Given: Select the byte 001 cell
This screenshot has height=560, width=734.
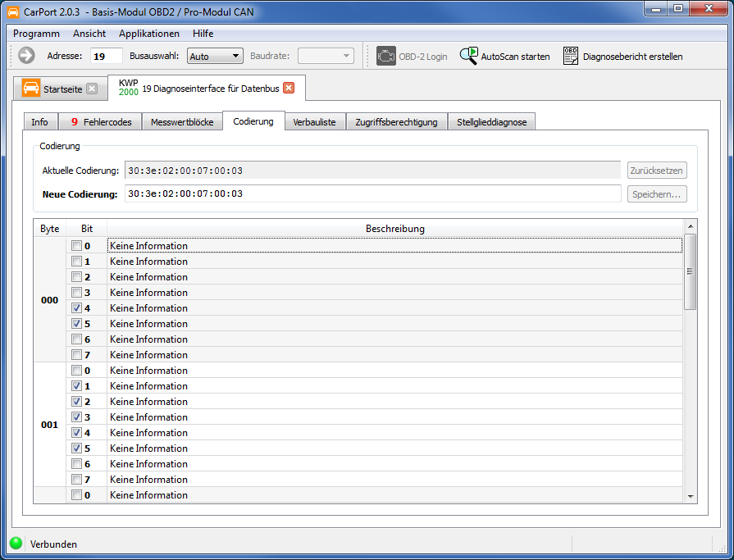Looking at the screenshot, I should coord(50,425).
